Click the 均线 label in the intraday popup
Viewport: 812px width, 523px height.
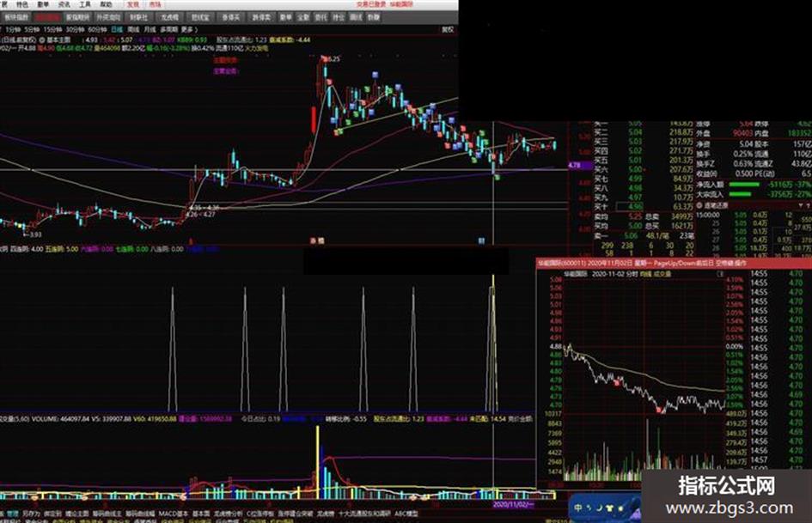pos(645,273)
